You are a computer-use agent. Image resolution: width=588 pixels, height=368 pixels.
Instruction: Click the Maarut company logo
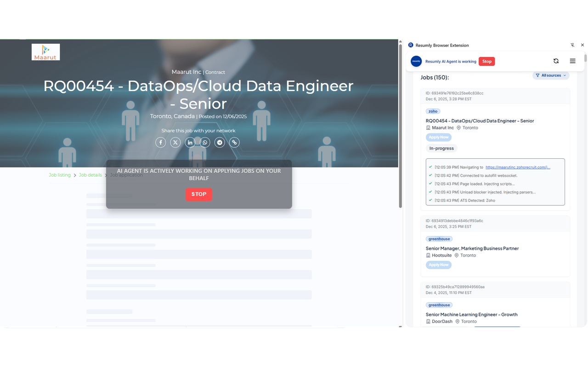tap(46, 52)
